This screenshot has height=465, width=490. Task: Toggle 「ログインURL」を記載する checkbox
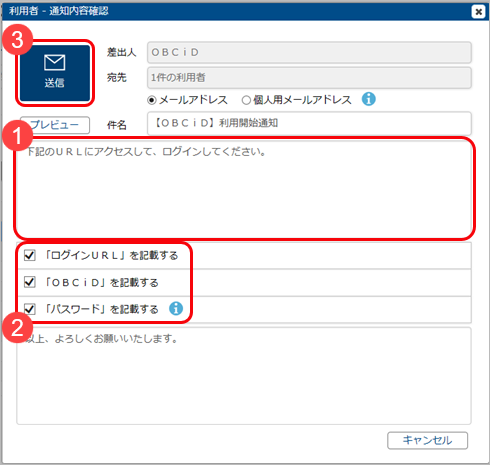tap(30, 255)
